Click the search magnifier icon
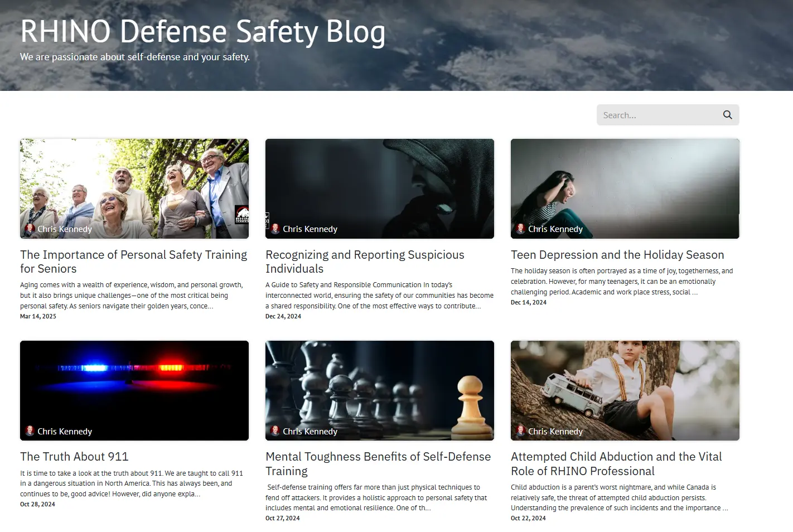This screenshot has height=532, width=793. pos(727,115)
